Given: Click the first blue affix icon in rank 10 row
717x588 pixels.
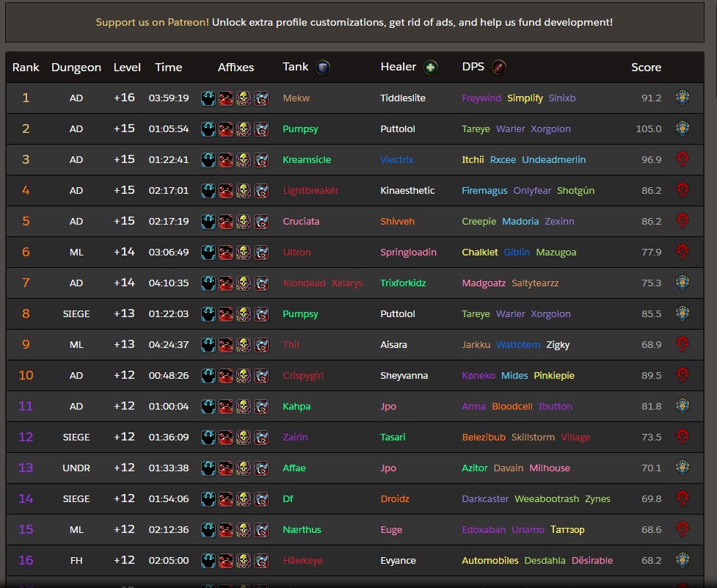Looking at the screenshot, I should [x=208, y=376].
